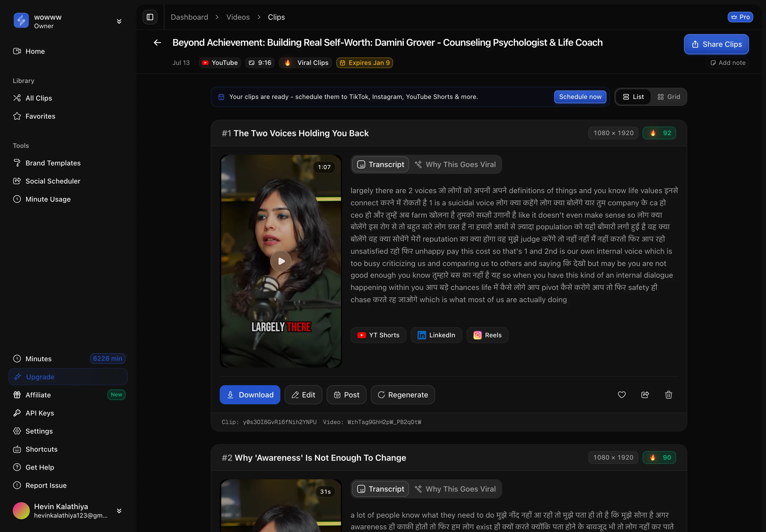Click the wowww workspace logo icon
766x532 pixels.
pyautogui.click(x=21, y=21)
